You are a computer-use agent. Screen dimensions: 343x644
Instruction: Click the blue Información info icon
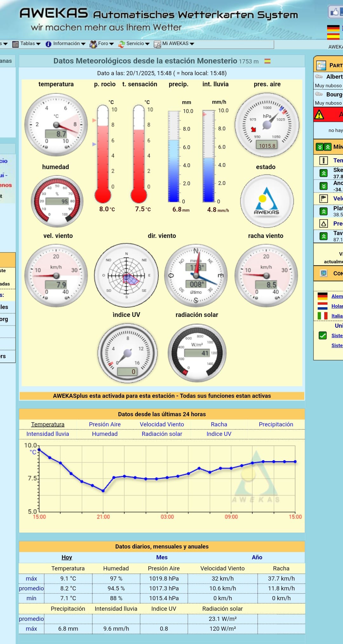[48, 44]
